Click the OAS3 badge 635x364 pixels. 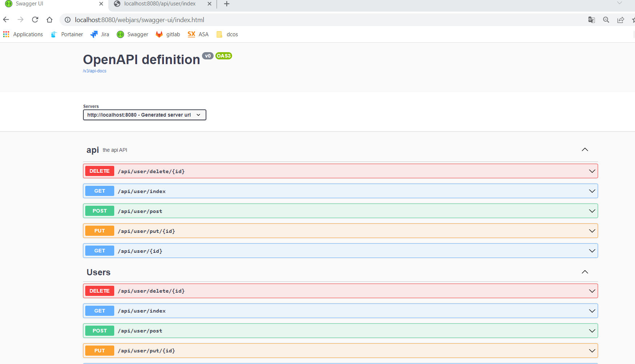[x=224, y=56]
